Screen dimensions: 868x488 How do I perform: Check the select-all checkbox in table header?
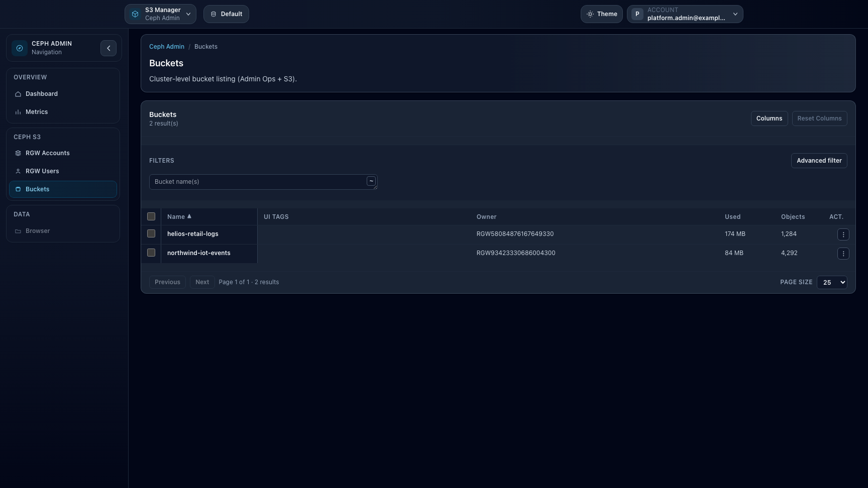[x=151, y=216]
